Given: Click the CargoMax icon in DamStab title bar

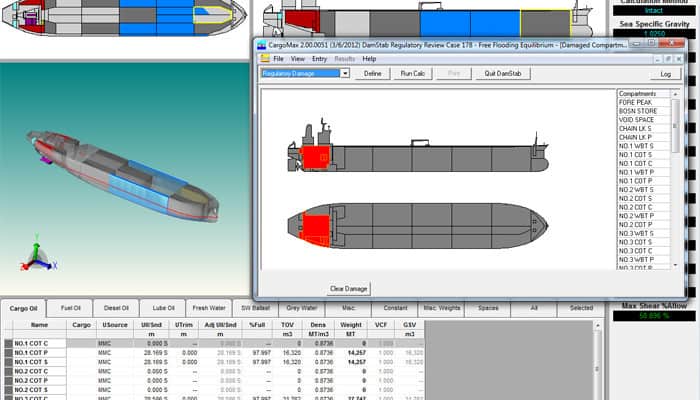Looking at the screenshot, I should (262, 45).
